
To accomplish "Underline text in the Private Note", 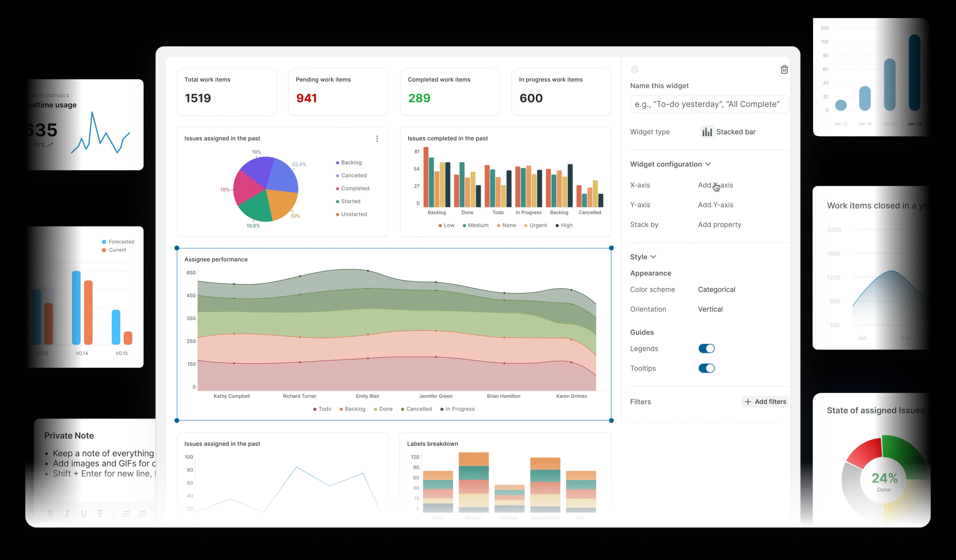I will click(83, 513).
